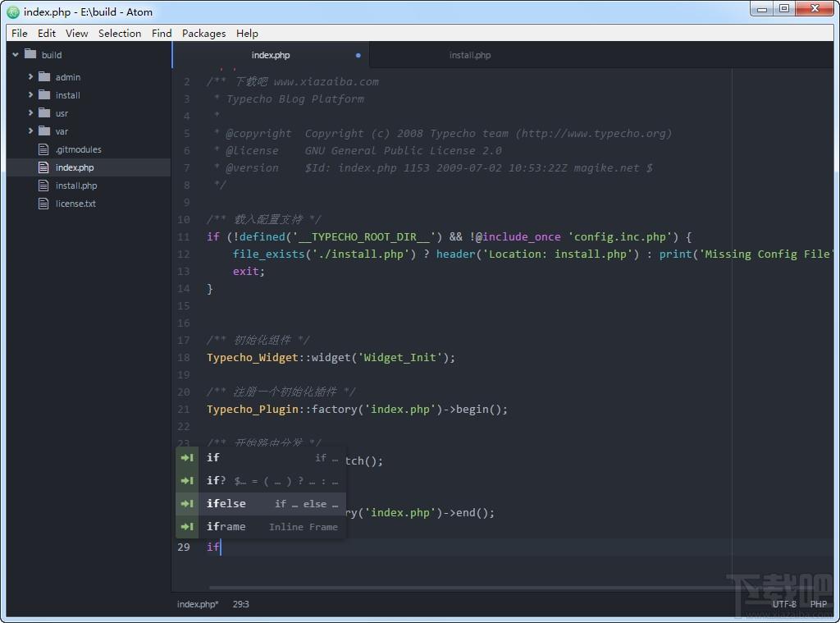Click the index.php file icon in tree
Viewport: 840px width, 623px height.
[43, 167]
